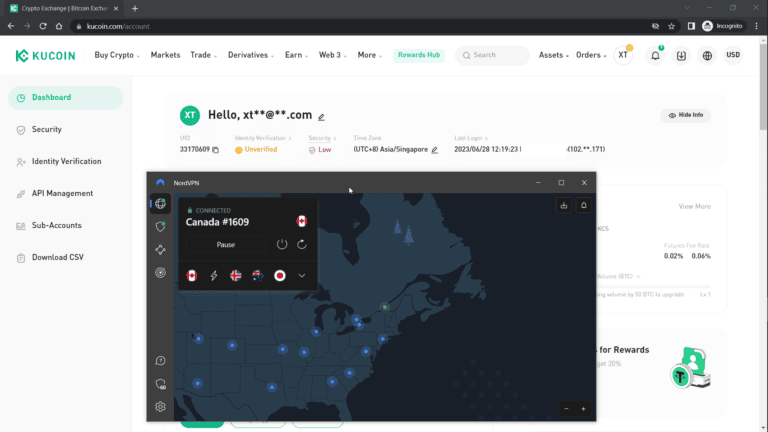
Task: Expand the NordVPN recent servers chevron
Action: pos(302,275)
